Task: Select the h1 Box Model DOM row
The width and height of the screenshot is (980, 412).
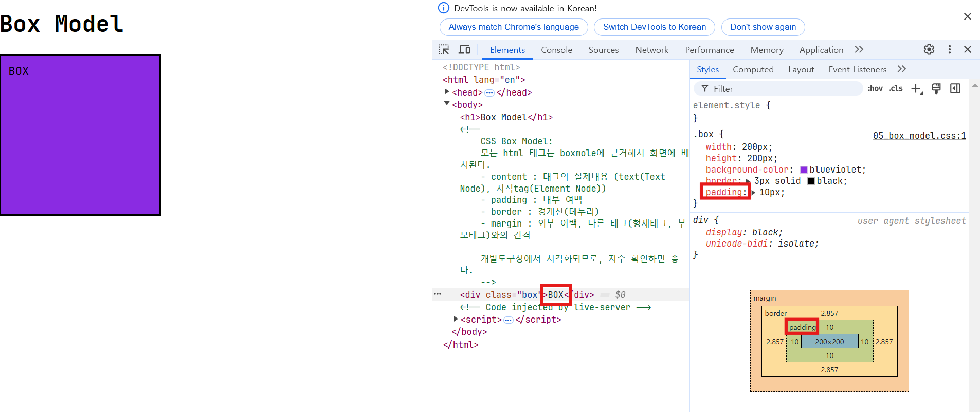Action: coord(506,117)
